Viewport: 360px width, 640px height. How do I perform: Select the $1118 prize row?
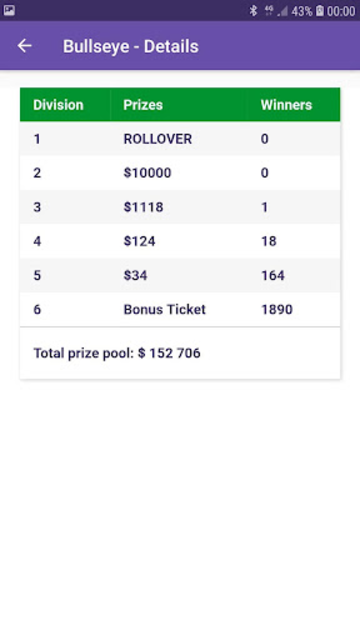[x=180, y=207]
